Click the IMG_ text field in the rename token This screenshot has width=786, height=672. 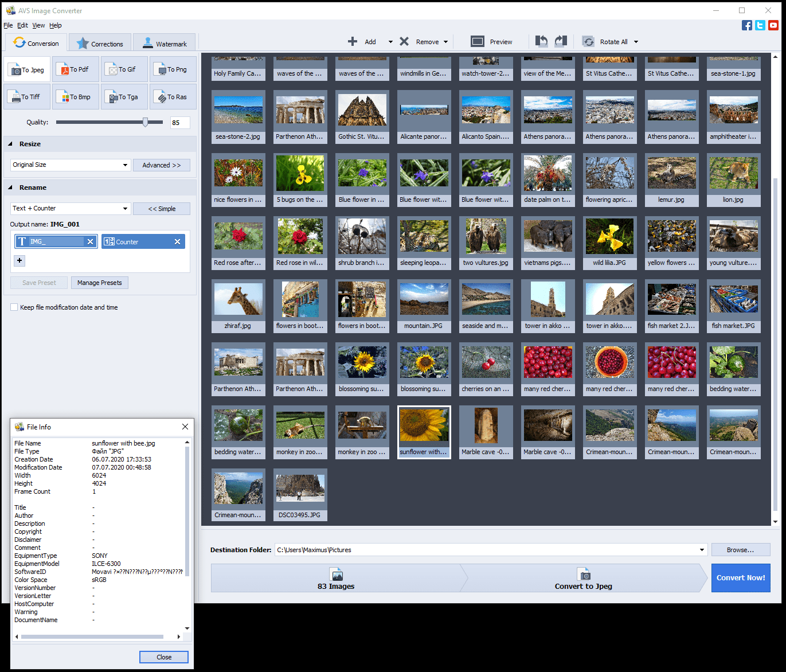56,242
